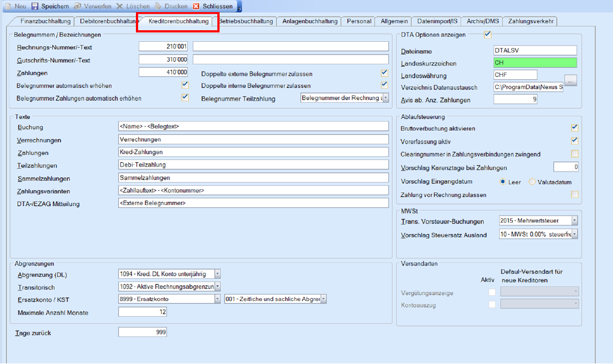Screen dimensions: 613x364
Task: Click the Löschen delete X icon
Action: tap(119, 6)
